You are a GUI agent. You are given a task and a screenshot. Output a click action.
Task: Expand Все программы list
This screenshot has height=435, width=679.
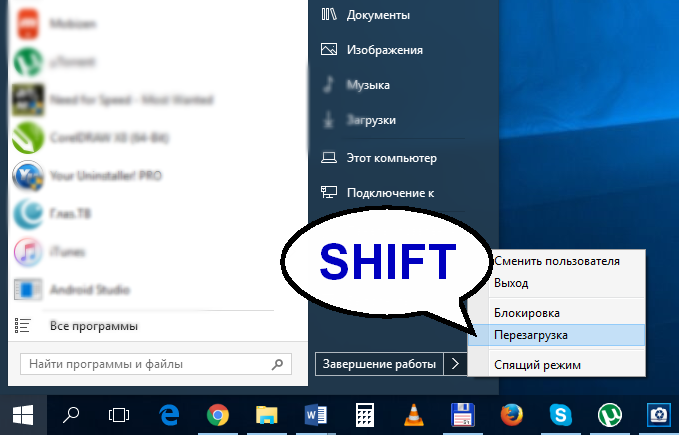point(94,326)
